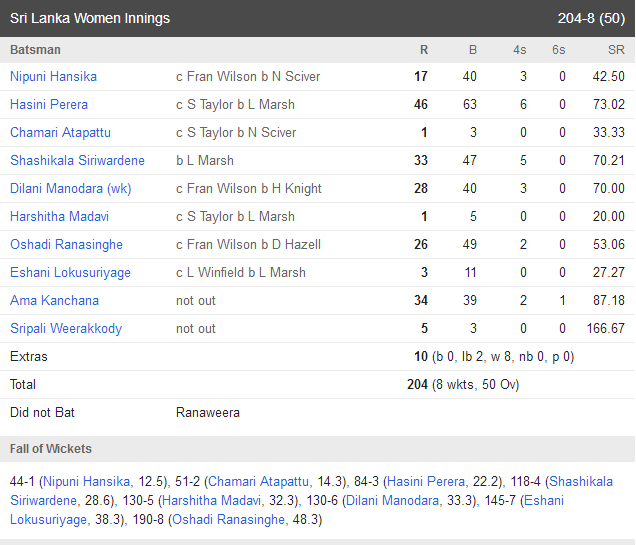The width and height of the screenshot is (636, 545).
Task: Open Dilani Manodara (wk) player page
Action: pos(70,188)
